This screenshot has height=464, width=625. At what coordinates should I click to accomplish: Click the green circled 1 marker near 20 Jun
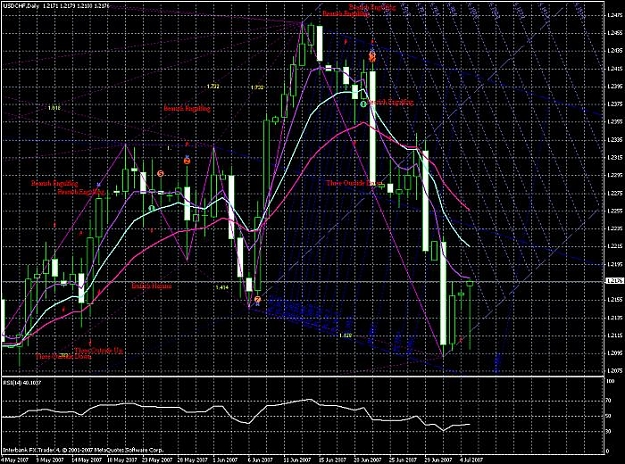click(363, 104)
